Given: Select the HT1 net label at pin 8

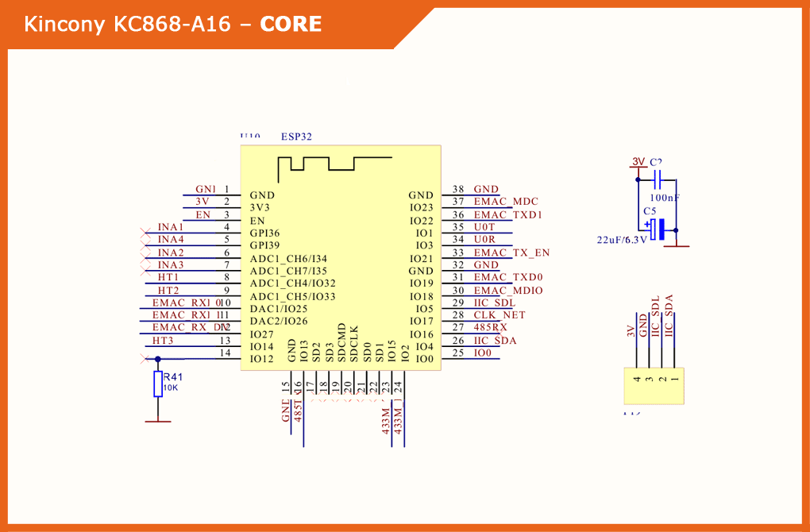Looking at the screenshot, I should tap(168, 277).
